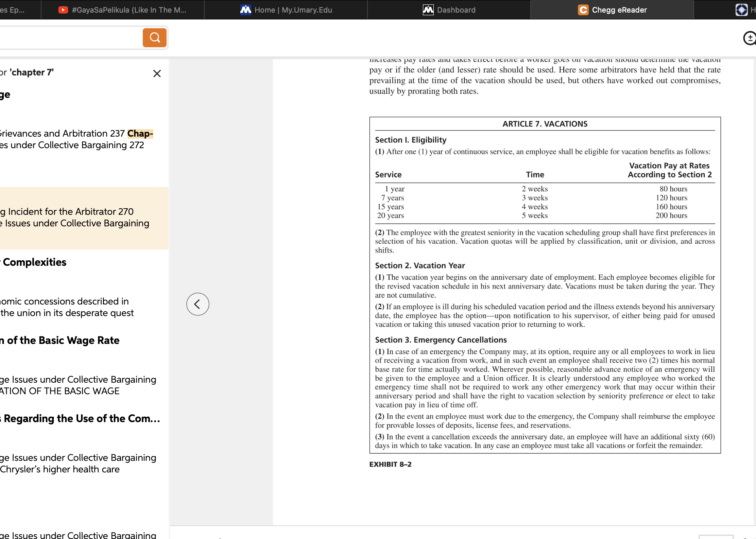Screen dimensions: 756x539
Task: Switch to Home | My.Umary.Edu tab
Action: pos(286,10)
